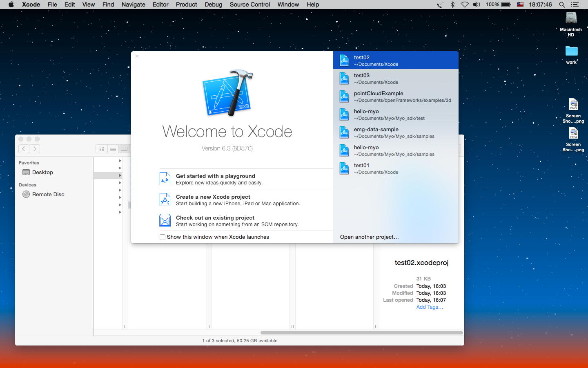Open the Apple menu
Screen dimensions: 588x368
pos(11,4)
